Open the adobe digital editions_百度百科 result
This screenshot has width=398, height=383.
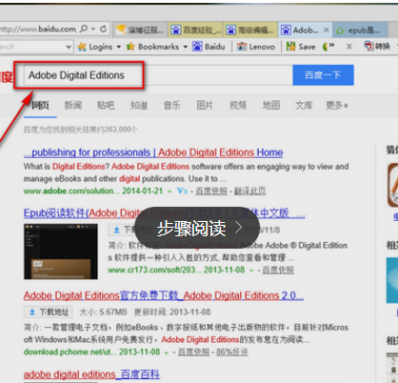[x=92, y=374]
